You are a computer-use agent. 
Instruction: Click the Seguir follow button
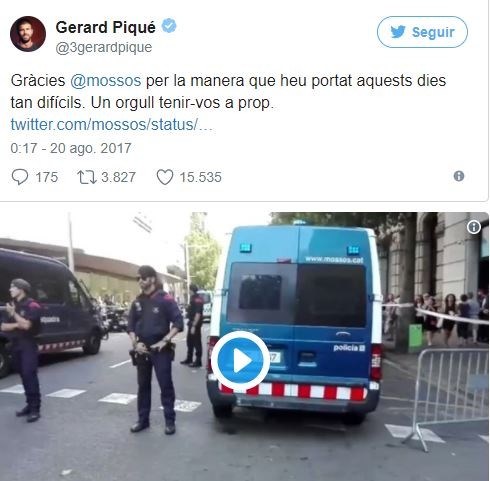422,32
